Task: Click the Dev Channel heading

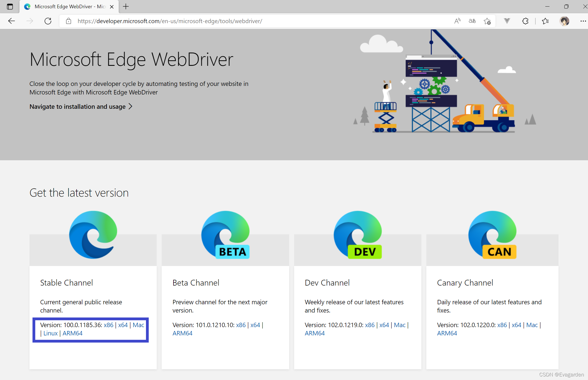Action: click(327, 283)
